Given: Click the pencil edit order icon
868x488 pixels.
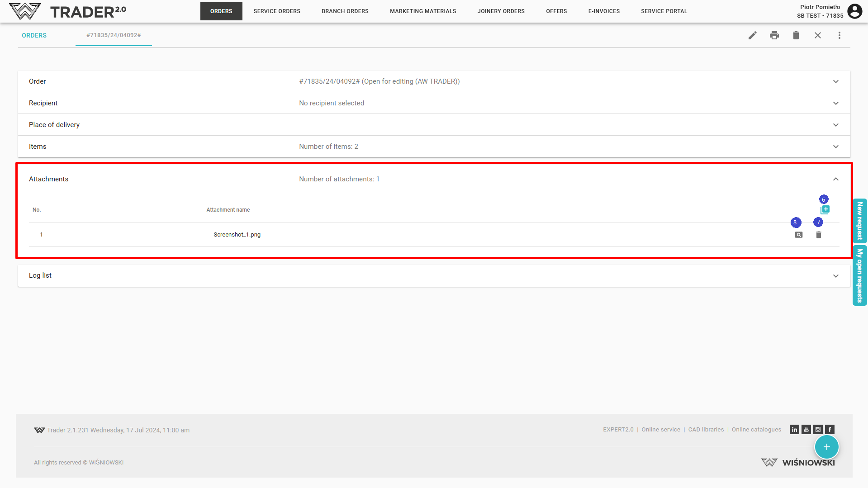Looking at the screenshot, I should click(x=752, y=35).
